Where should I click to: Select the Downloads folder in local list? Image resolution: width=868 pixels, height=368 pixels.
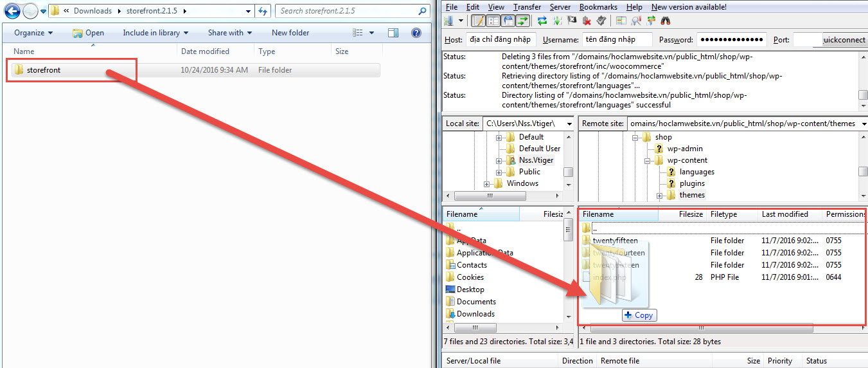(475, 314)
